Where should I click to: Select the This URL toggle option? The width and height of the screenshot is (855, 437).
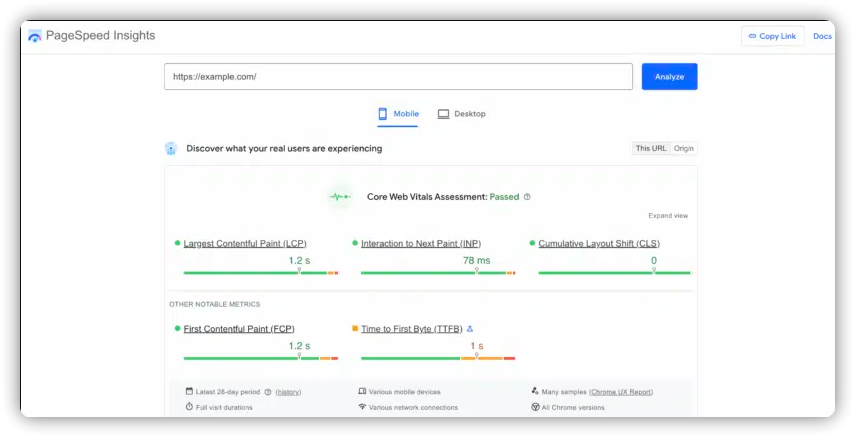click(651, 148)
